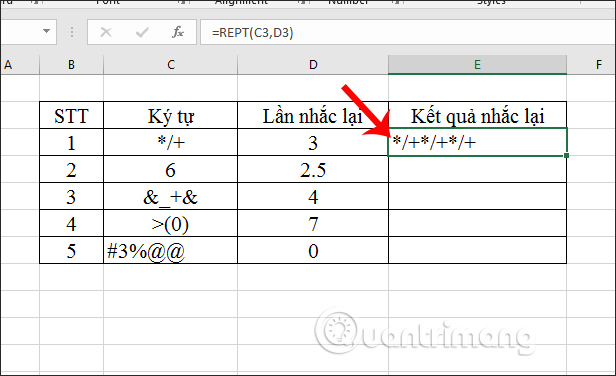Click the fill handle of selected cell E3
Image resolution: width=616 pixels, height=376 pixels.
click(566, 156)
